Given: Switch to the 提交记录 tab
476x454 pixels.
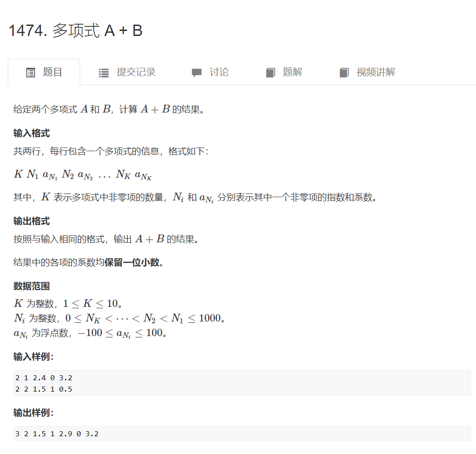Looking at the screenshot, I should 127,72.
